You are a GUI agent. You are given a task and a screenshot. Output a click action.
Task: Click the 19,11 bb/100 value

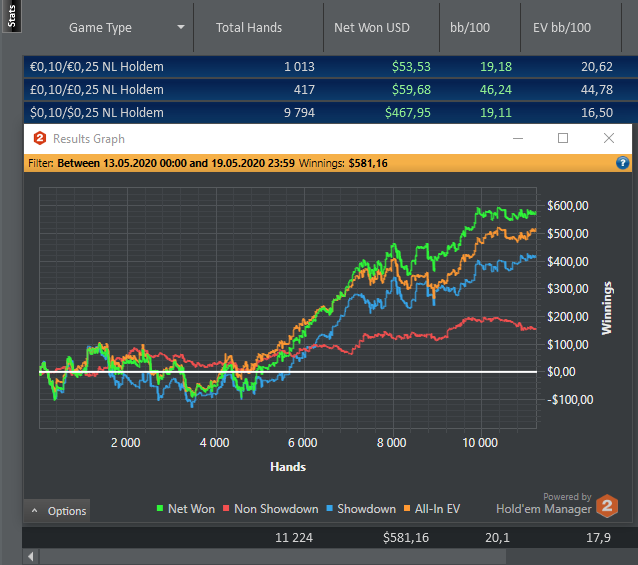pyautogui.click(x=496, y=113)
